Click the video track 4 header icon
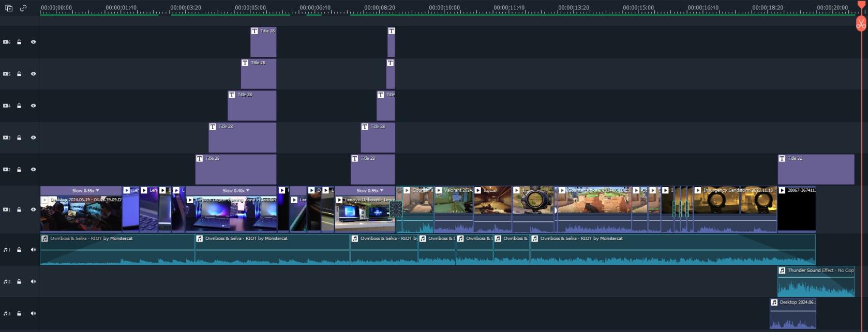The image size is (868, 332). (7, 106)
